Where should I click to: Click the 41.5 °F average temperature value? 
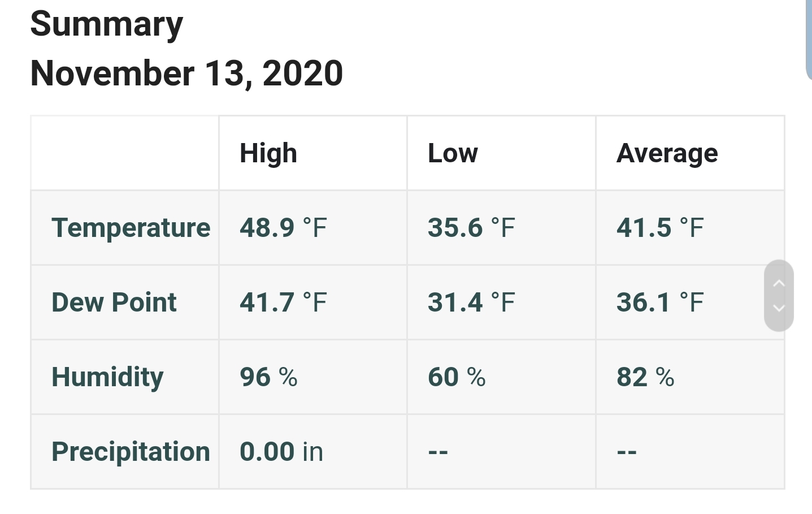point(661,228)
